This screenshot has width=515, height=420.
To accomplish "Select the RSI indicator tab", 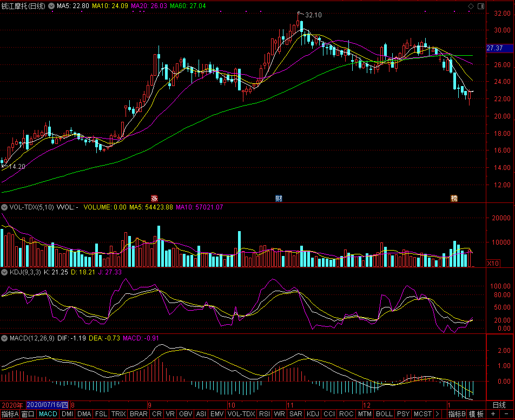I will pyautogui.click(x=265, y=414).
